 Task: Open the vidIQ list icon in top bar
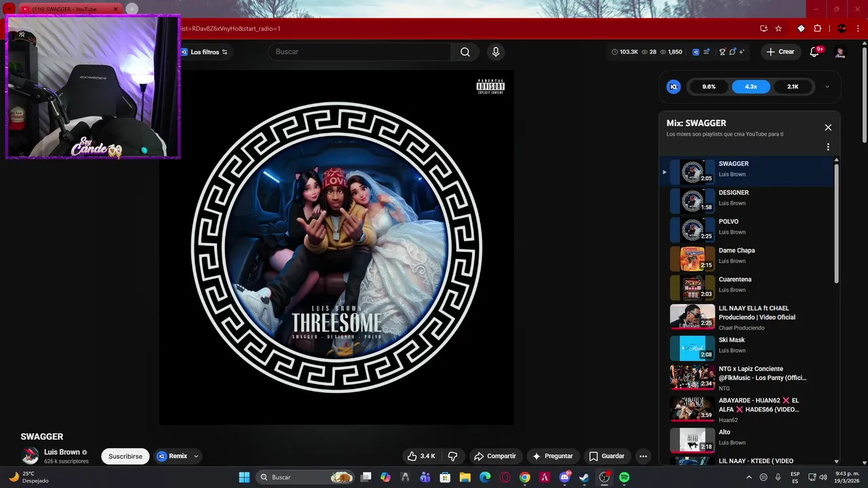707,52
